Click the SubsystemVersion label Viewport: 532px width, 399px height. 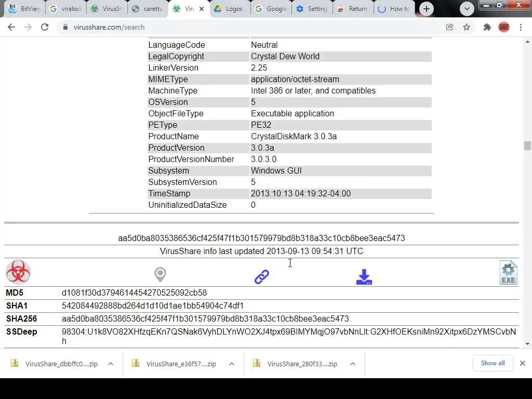[x=182, y=182]
